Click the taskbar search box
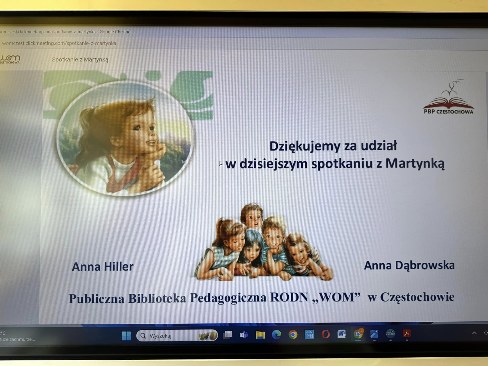Viewport: 488px width, 366px height. click(177, 336)
